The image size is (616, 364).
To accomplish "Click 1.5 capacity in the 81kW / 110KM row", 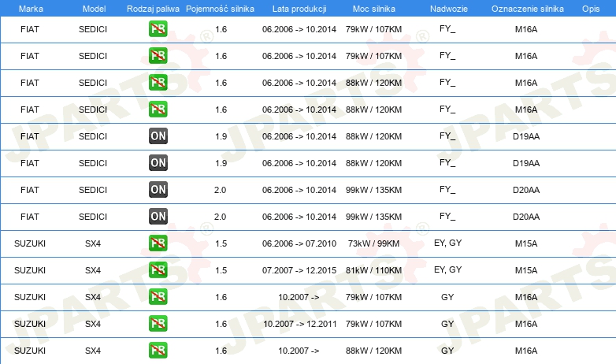I will point(221,270).
